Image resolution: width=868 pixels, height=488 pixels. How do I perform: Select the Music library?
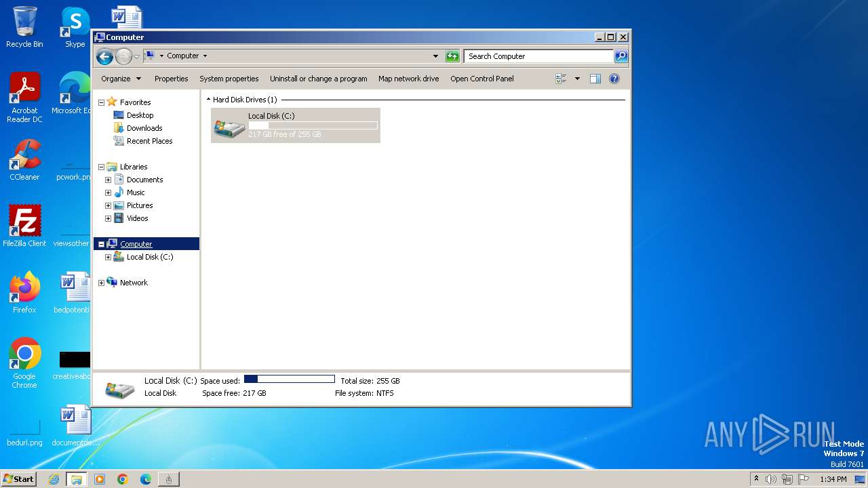(136, 192)
